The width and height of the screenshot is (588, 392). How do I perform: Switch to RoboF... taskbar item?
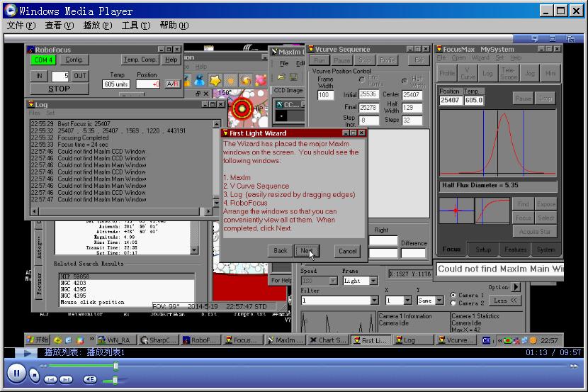(x=200, y=340)
